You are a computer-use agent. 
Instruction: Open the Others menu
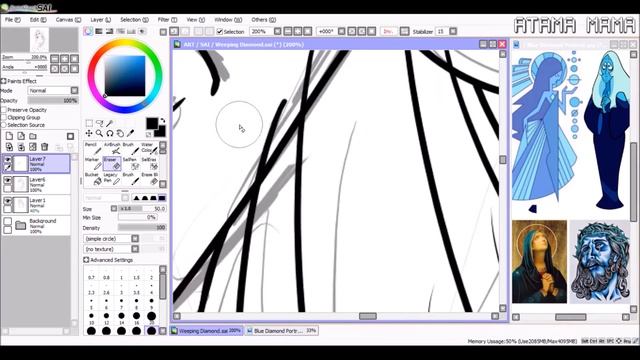point(263,20)
